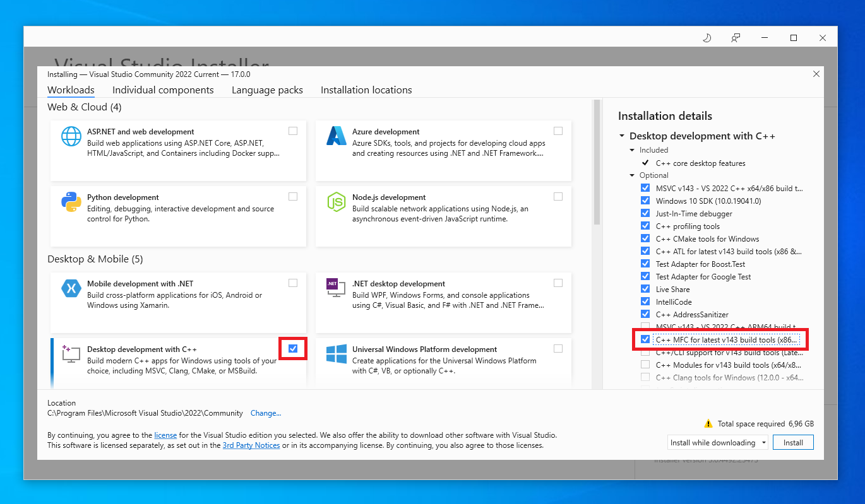Click the Web & Cloud (4) heading
This screenshot has height=504, width=865.
coord(85,107)
